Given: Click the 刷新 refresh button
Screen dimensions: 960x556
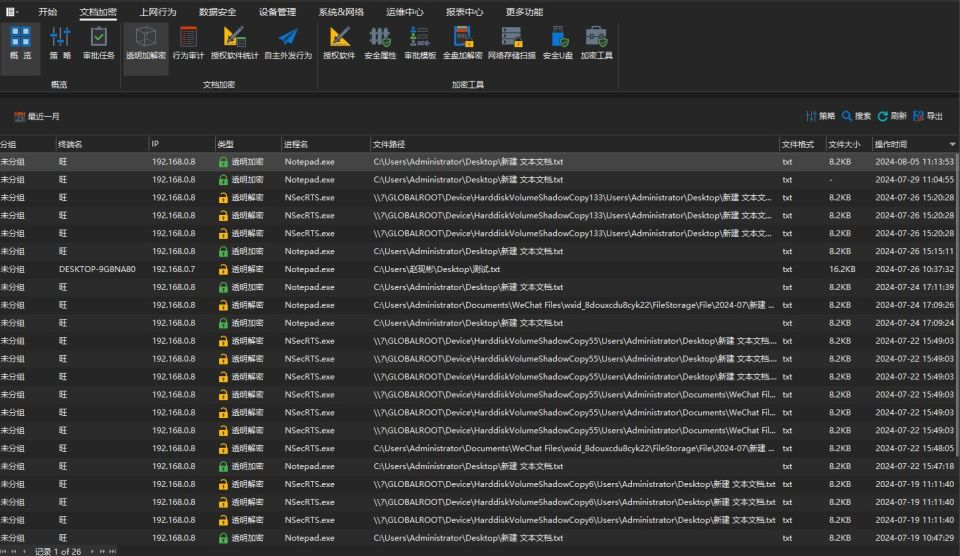Looking at the screenshot, I should [892, 116].
